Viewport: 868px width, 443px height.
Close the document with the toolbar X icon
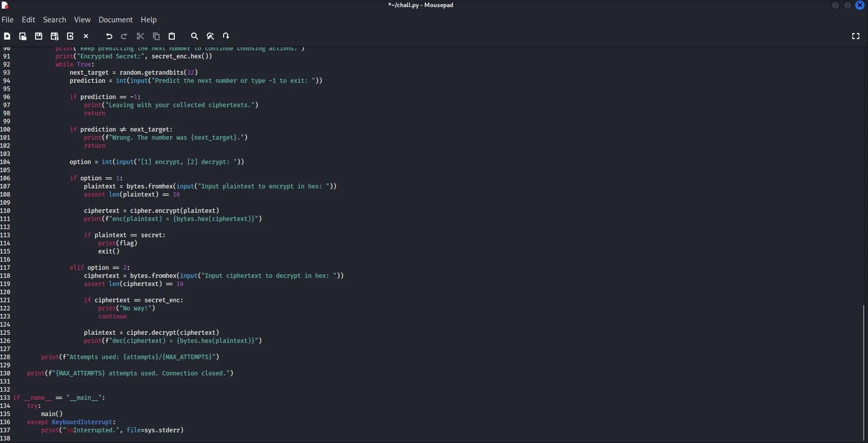tap(86, 36)
